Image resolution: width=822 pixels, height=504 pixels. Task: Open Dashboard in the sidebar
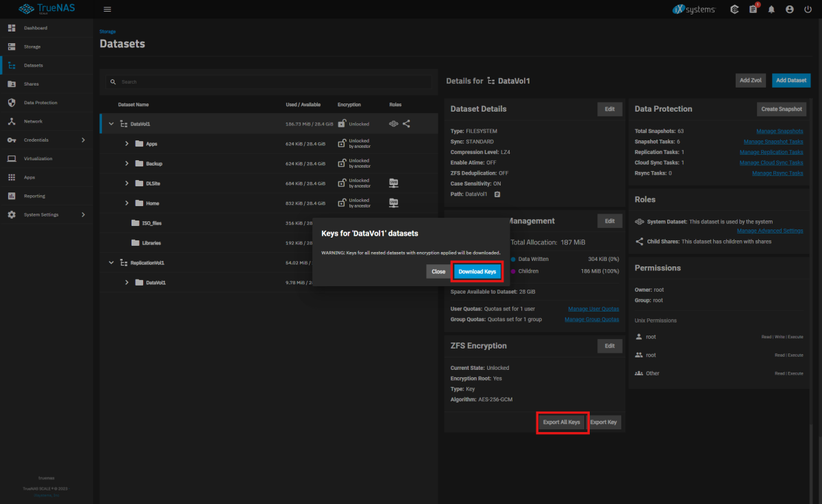[47, 28]
